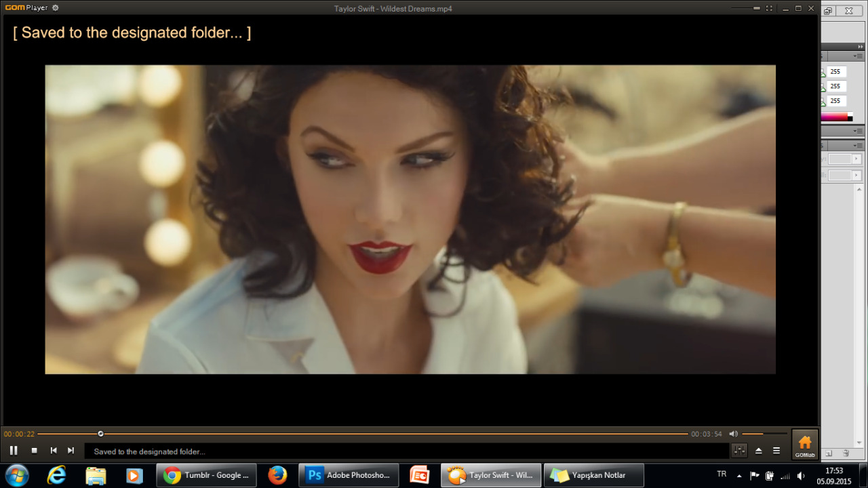Click the third 255 value field in Photoshop

(x=836, y=100)
